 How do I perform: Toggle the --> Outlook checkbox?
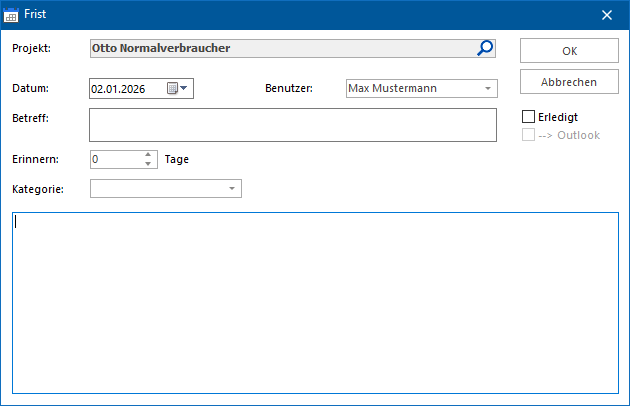528,135
